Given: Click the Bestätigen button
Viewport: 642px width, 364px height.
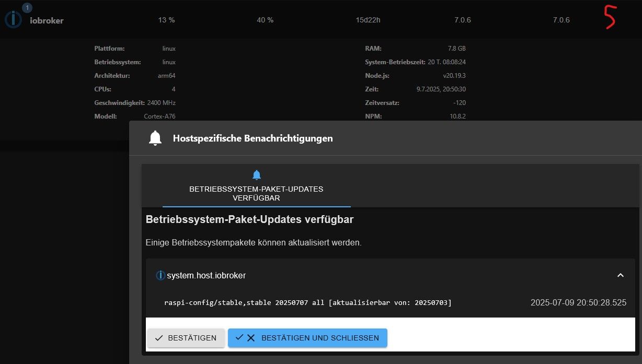Looking at the screenshot, I should [186, 338].
